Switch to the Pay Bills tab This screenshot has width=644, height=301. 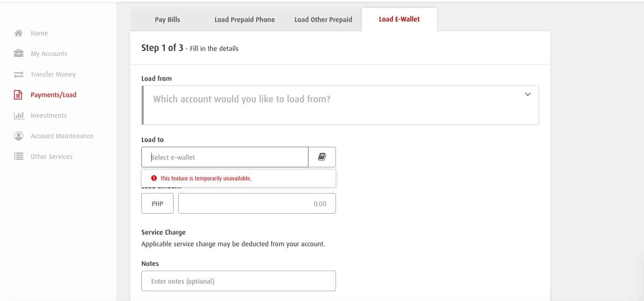pos(168,20)
